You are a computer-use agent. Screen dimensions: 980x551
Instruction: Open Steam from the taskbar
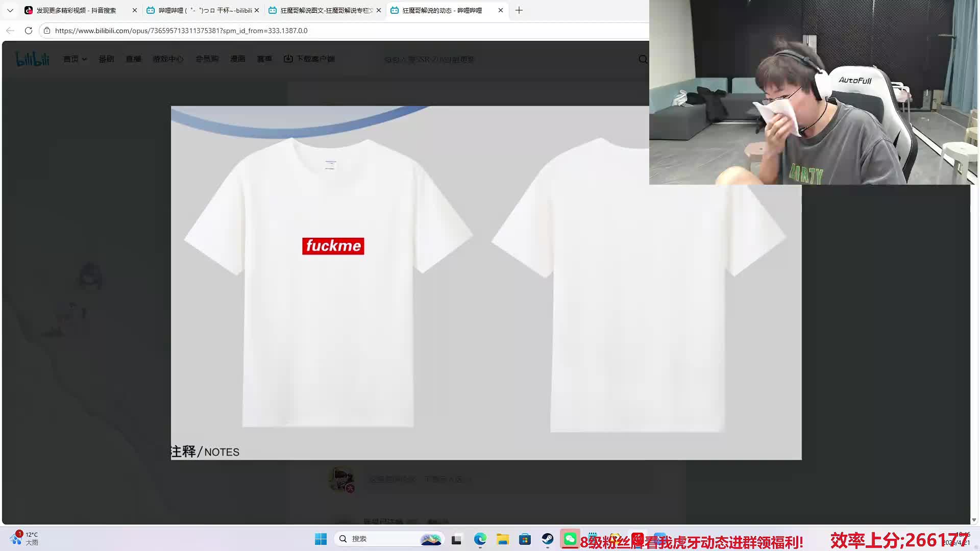coord(548,539)
